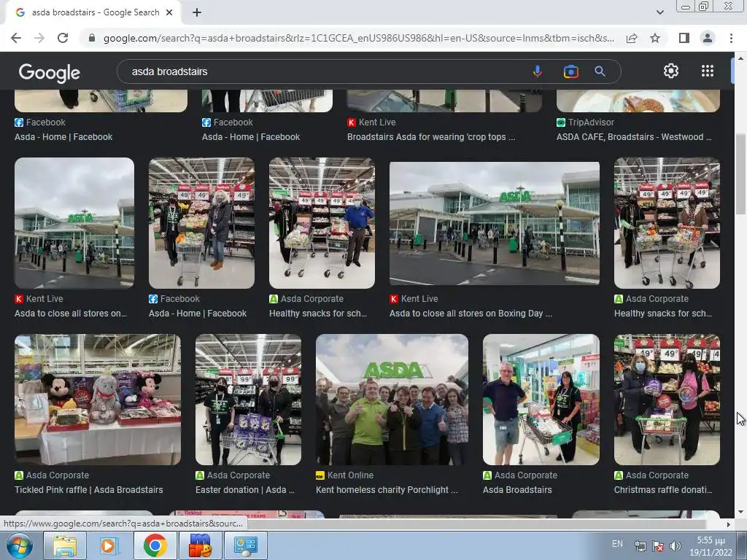747x560 pixels.
Task: Click the scrollbar down arrow
Action: [740, 512]
